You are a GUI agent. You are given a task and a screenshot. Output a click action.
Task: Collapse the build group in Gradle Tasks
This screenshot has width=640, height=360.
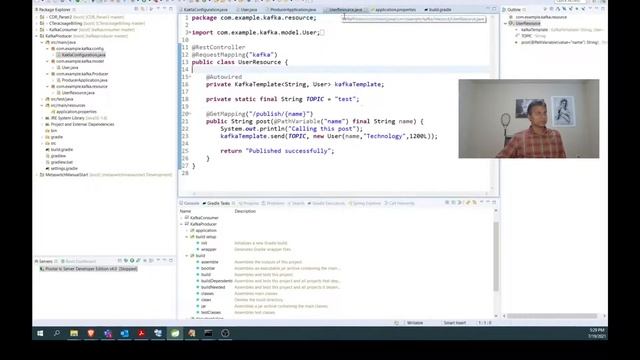(x=187, y=256)
